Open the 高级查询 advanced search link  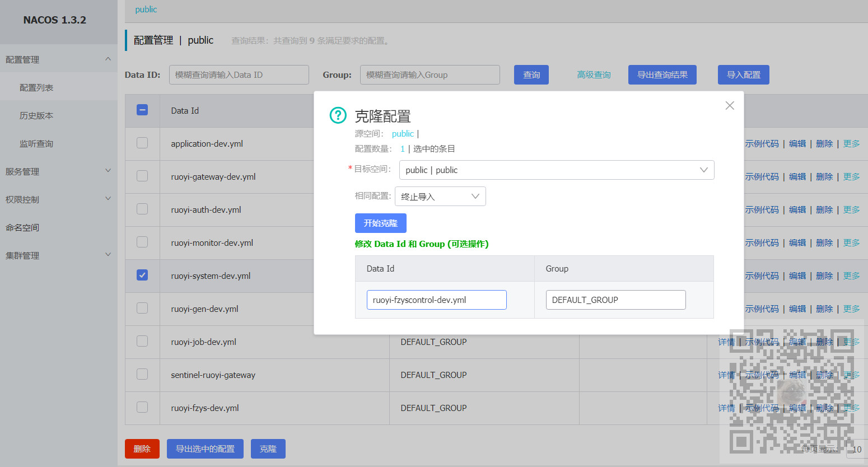pos(594,74)
